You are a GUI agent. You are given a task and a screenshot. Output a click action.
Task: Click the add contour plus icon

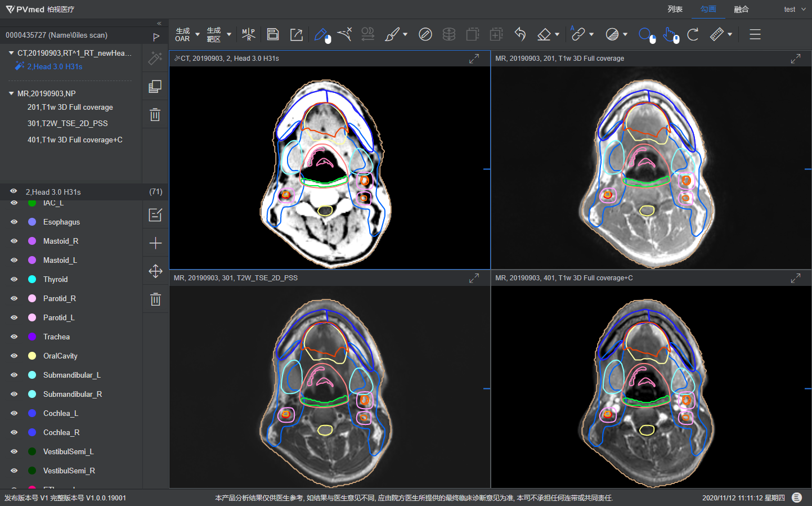click(155, 243)
